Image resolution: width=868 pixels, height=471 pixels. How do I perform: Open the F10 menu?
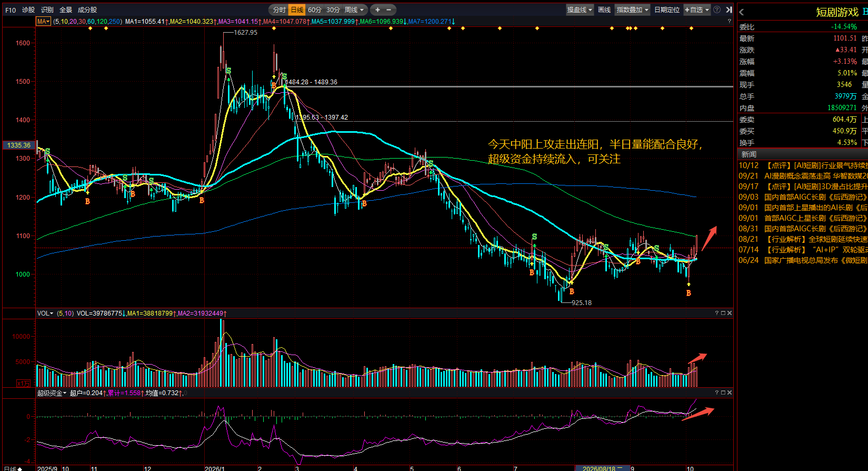[x=10, y=9]
